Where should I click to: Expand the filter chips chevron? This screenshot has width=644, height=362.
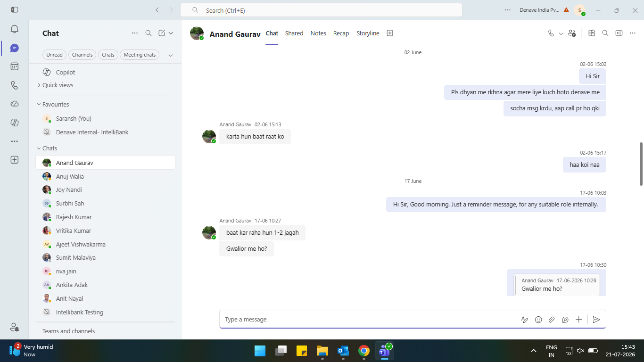click(171, 55)
